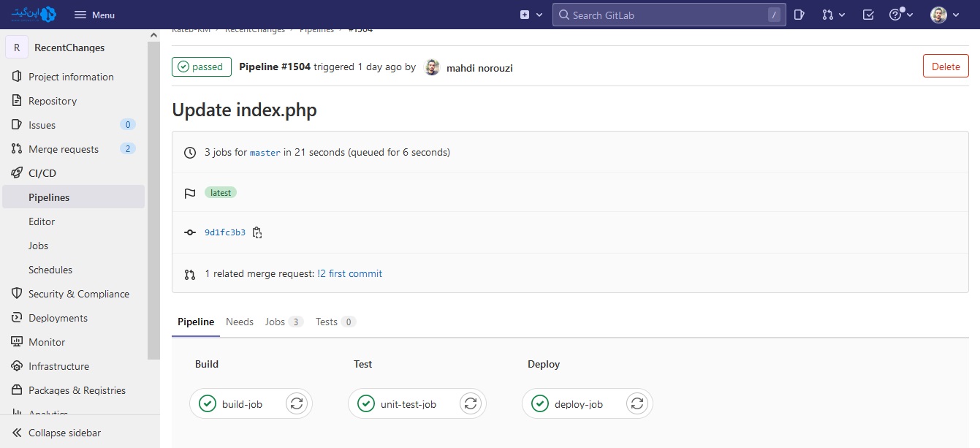980x448 pixels.
Task: Click the deploy-job passed status icon
Action: pos(540,403)
